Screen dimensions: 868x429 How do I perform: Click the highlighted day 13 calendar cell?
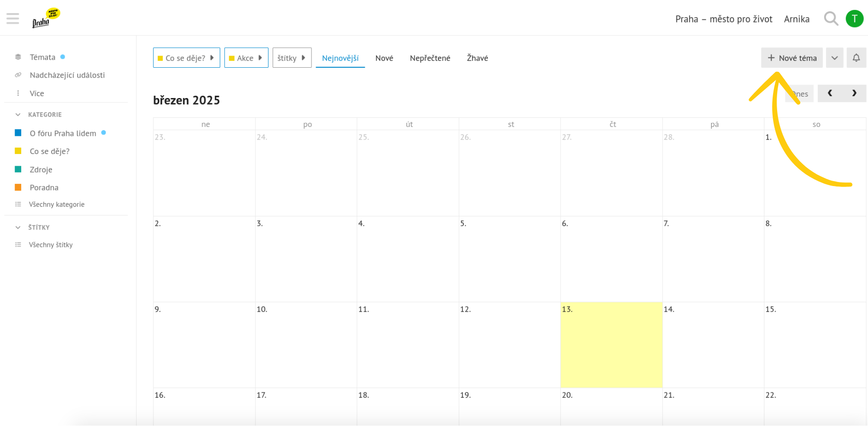611,345
